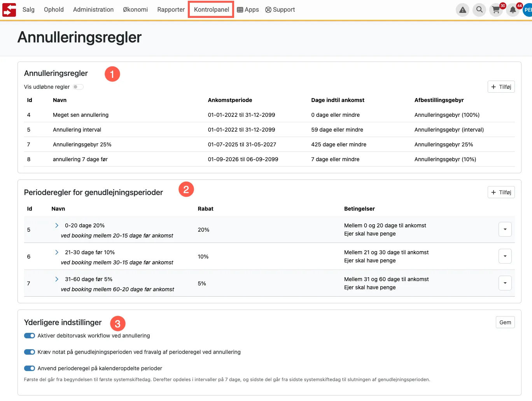
Task: Click the 'Annulleringsgebyr (interval)' fee cell
Action: point(449,130)
